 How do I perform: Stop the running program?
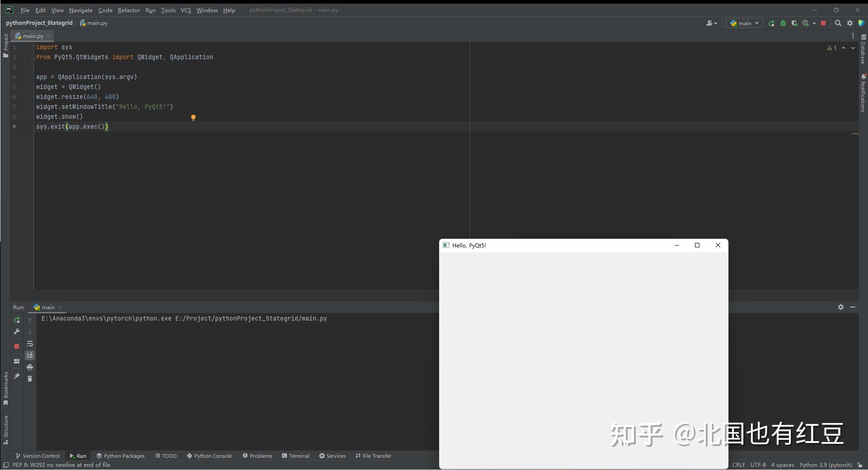click(x=823, y=23)
